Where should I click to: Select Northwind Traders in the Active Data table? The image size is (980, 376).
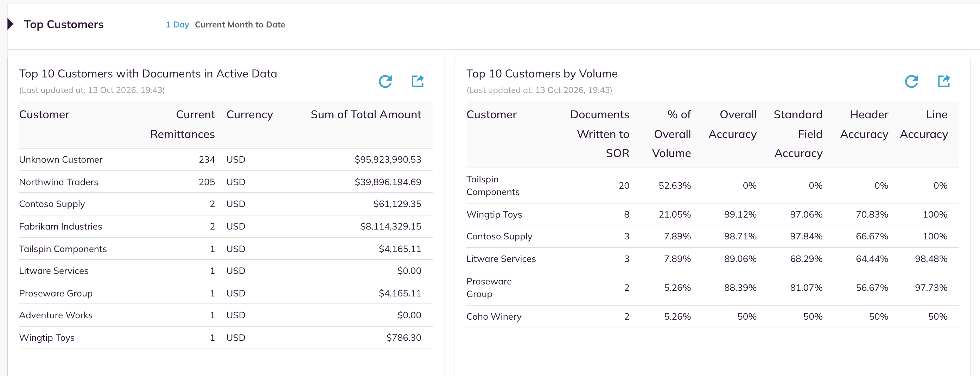pos(59,182)
